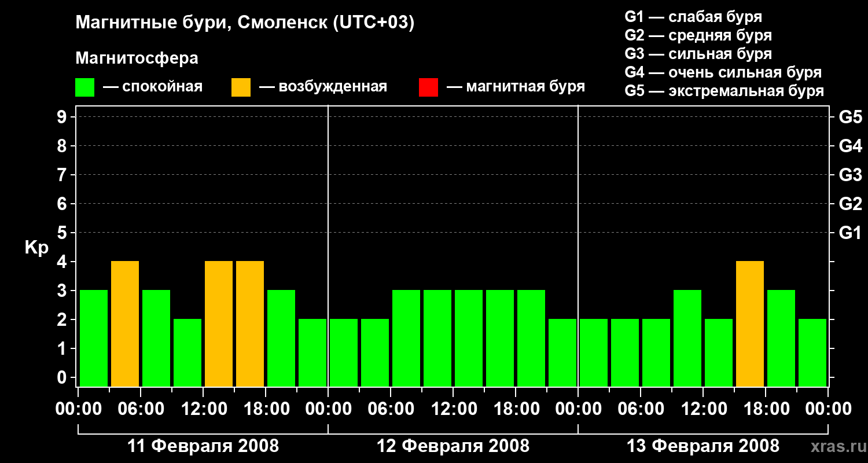Click the orange 'возбужденная' legend swatch
Screen dimensions: 868x463
pyautogui.click(x=241, y=87)
